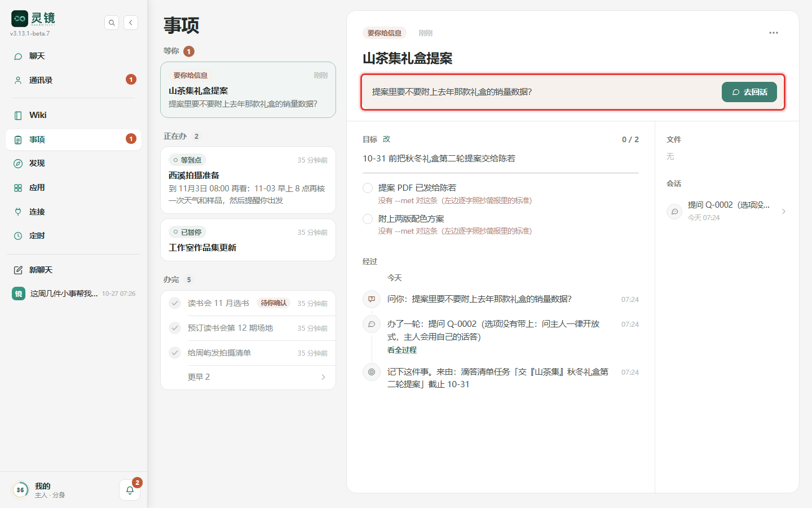Click the compass icon next to 发现
The width and height of the screenshot is (812, 508).
(x=18, y=164)
